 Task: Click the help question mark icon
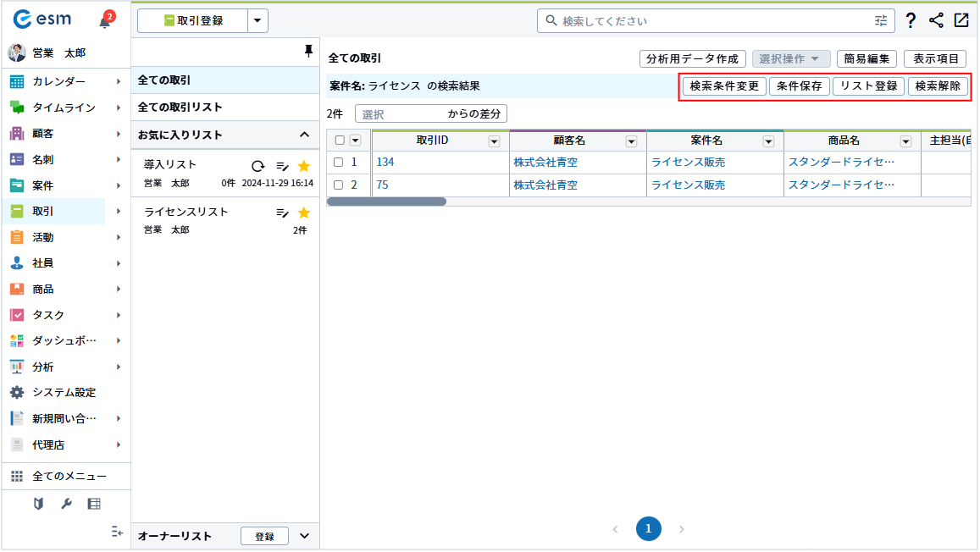pos(911,21)
